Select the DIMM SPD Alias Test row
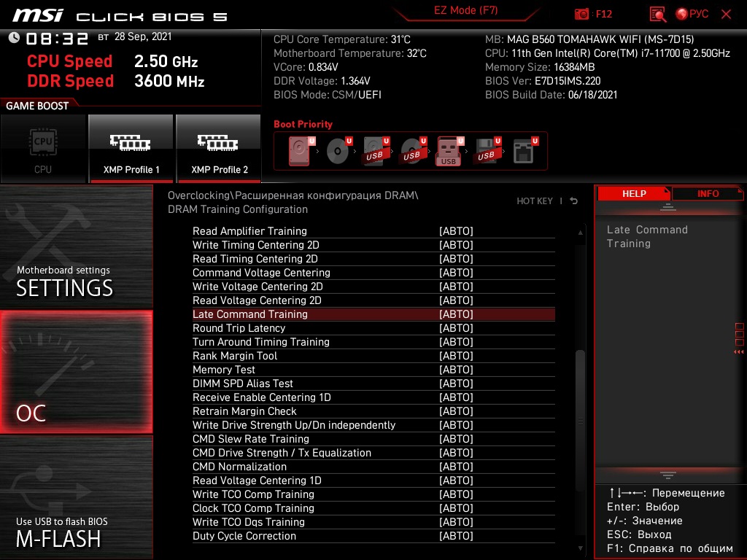This screenshot has height=560, width=747. point(373,384)
